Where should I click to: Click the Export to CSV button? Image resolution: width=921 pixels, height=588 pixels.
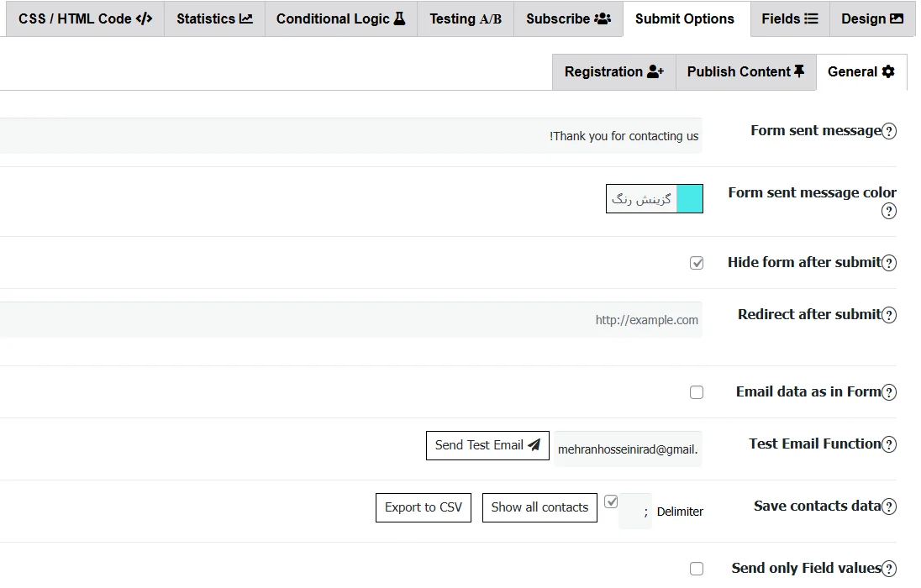[x=424, y=507]
